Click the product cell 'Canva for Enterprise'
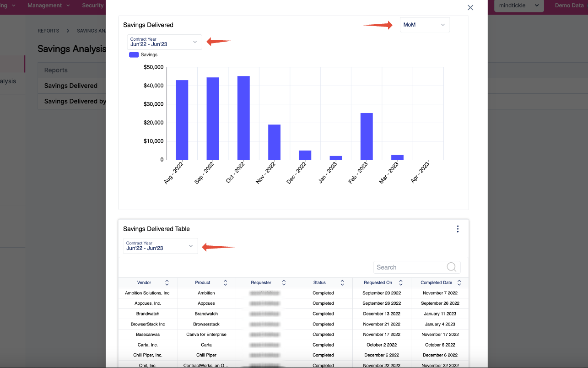The width and height of the screenshot is (588, 368). pyautogui.click(x=206, y=335)
